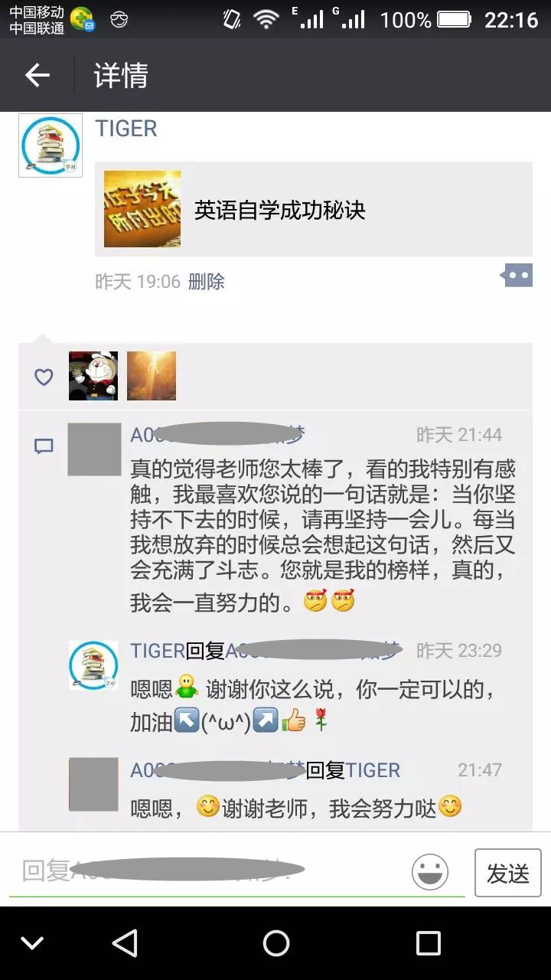Image resolution: width=551 pixels, height=980 pixels.
Task: Tap TIGER name in 23:29 reply
Action: point(158,651)
